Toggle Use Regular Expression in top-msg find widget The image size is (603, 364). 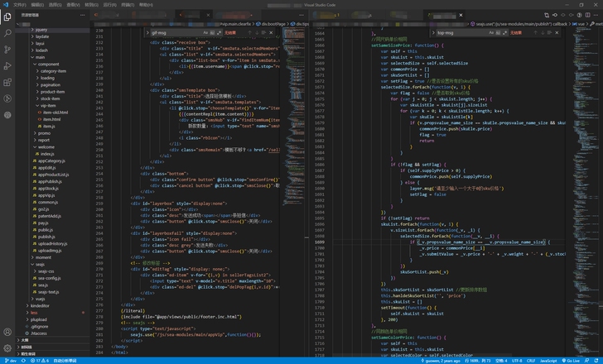point(504,32)
